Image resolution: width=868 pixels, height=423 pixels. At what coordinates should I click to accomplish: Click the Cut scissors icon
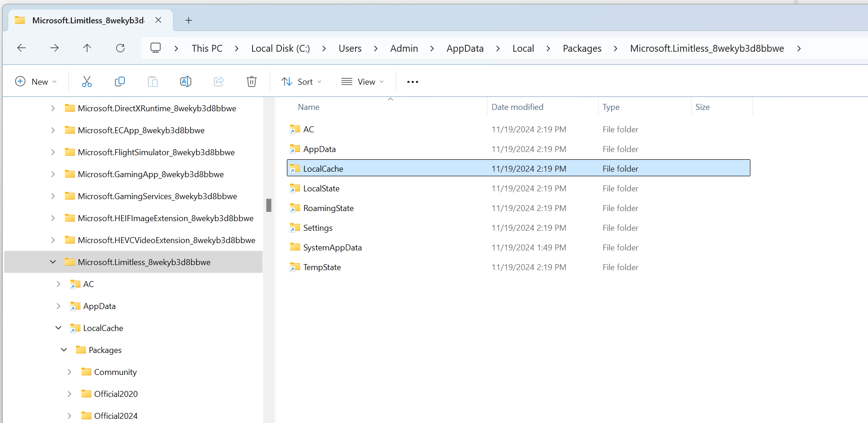87,81
